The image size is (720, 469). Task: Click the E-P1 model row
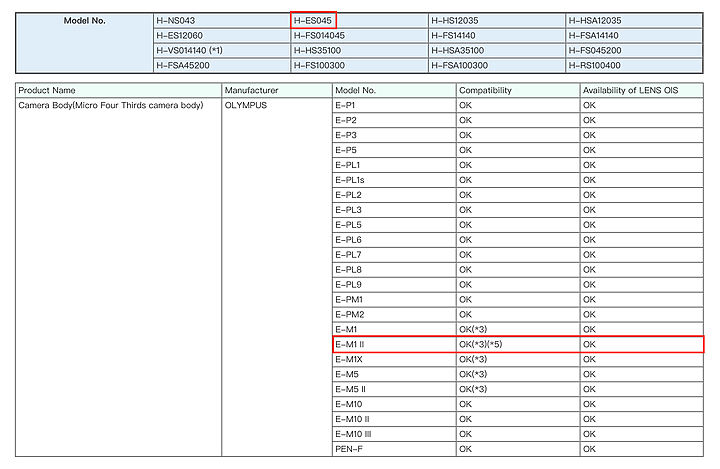[x=394, y=105]
